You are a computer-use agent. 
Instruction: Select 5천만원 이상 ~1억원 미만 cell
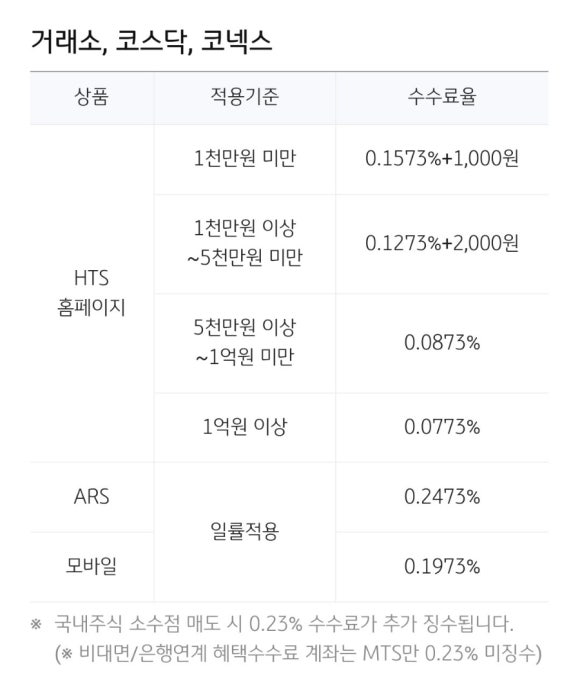244,342
